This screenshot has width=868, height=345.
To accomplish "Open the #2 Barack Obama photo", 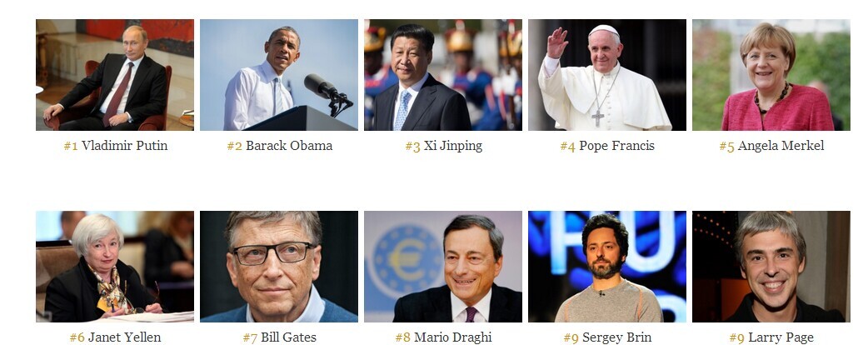I will [278, 75].
